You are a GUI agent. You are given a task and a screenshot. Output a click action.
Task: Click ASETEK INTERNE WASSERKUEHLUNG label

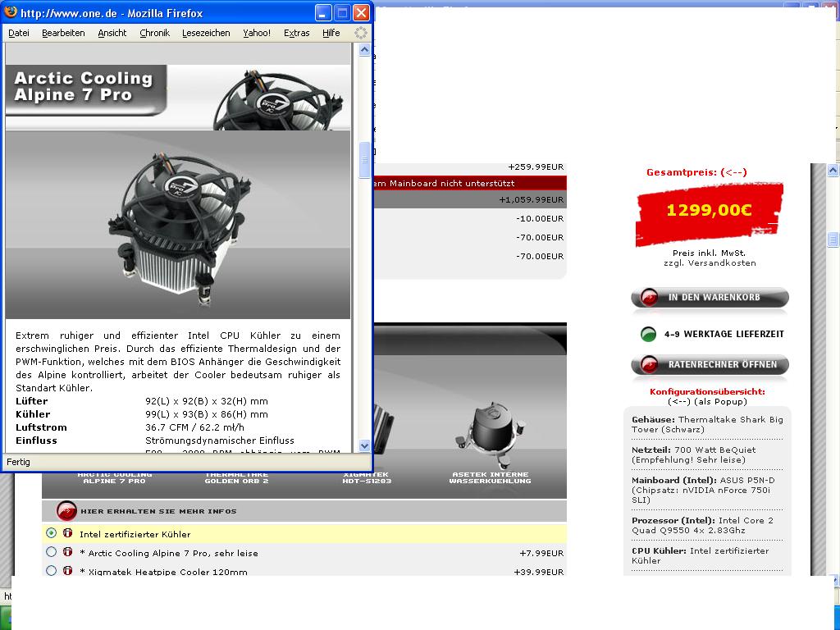pyautogui.click(x=491, y=478)
